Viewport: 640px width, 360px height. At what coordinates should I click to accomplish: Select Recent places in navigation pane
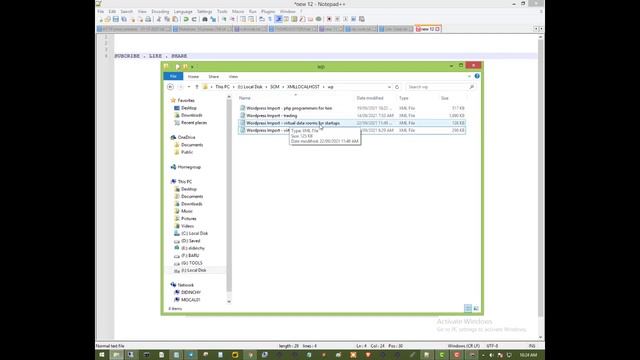[194, 123]
